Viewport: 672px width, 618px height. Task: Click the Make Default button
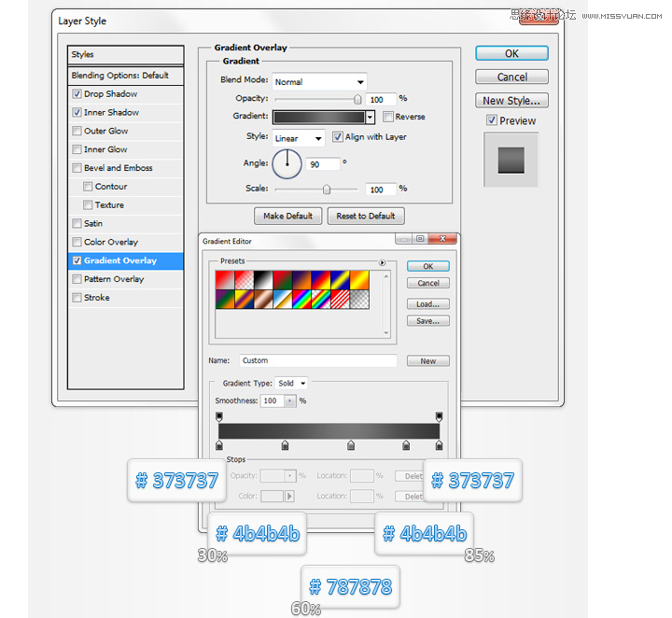(x=288, y=216)
